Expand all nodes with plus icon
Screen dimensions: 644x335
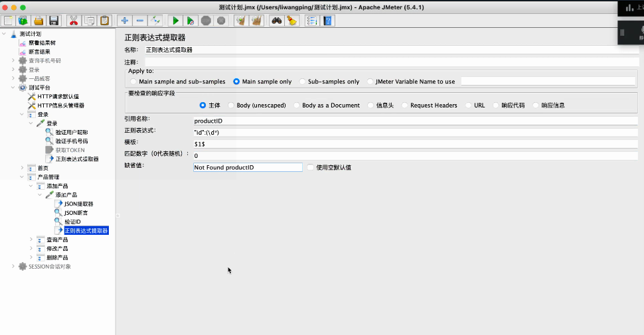coord(125,21)
